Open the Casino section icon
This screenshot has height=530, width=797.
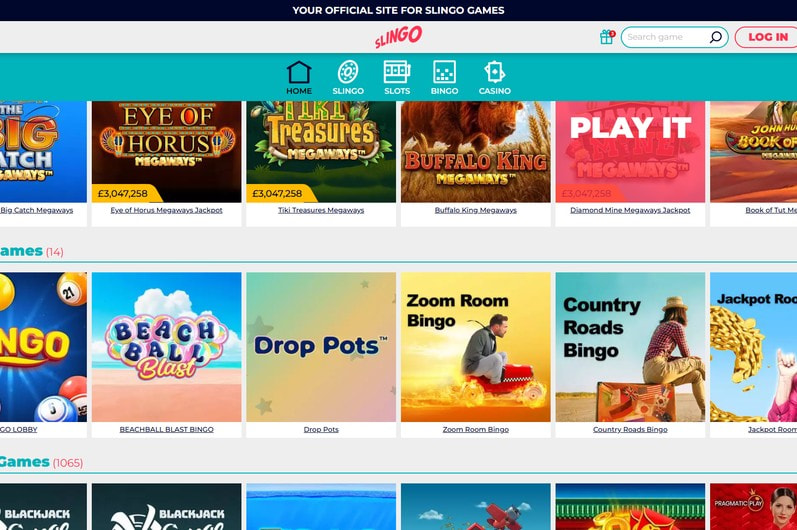(x=495, y=78)
